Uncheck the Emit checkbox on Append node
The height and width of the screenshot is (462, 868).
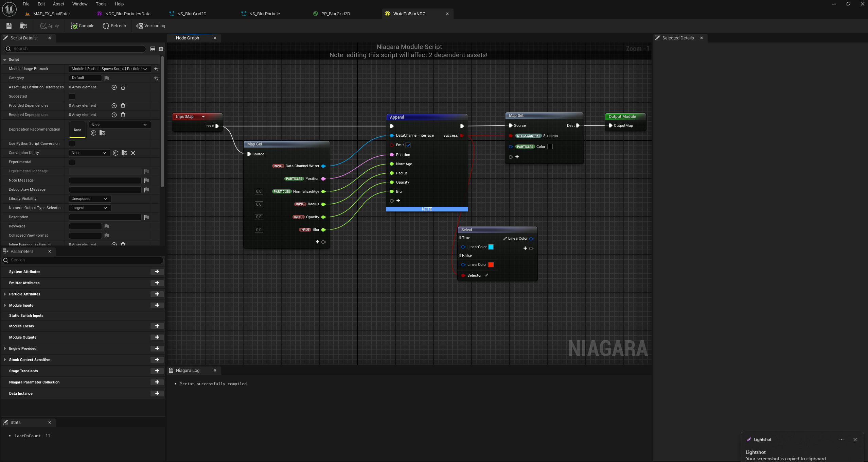408,145
